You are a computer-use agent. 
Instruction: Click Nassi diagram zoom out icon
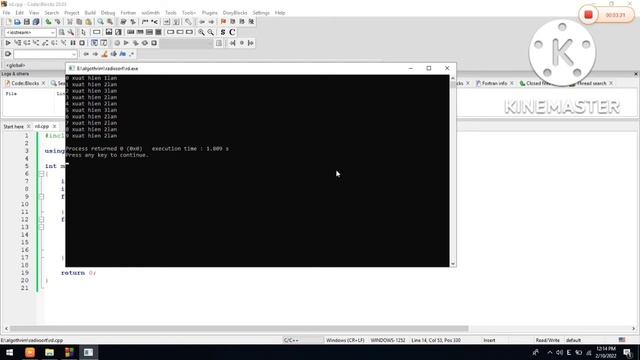point(211,32)
